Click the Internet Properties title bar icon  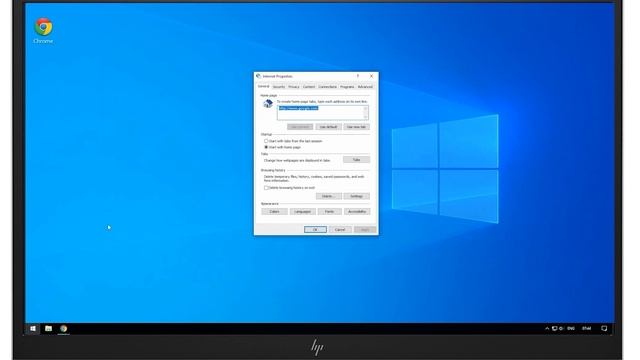[258, 76]
